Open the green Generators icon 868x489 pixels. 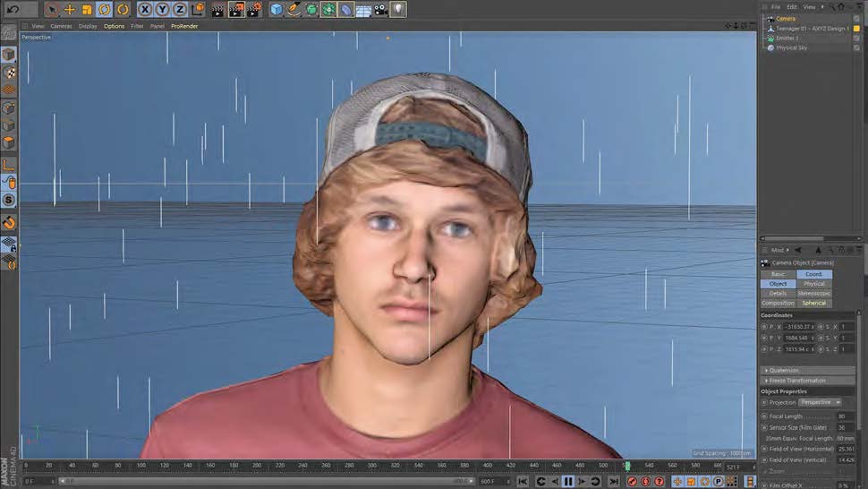311,10
